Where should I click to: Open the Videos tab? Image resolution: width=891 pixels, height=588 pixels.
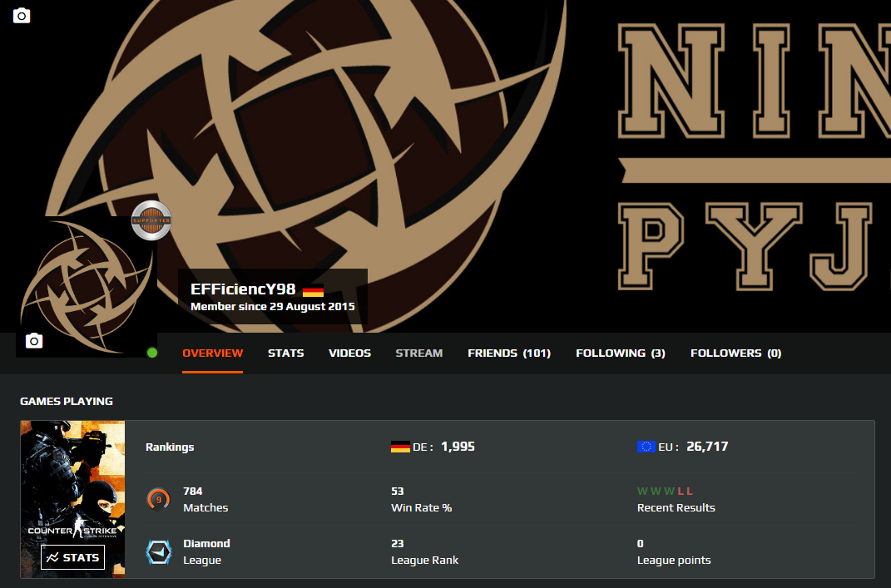click(x=349, y=353)
